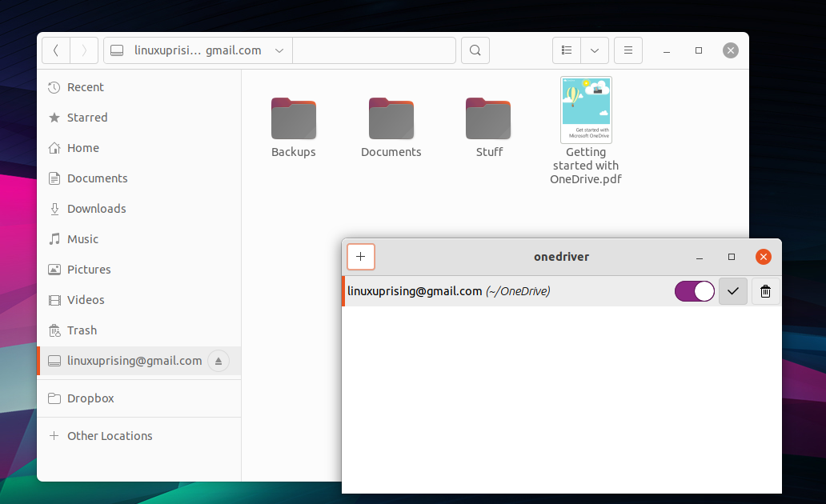Minimize the onedriver window

700,257
